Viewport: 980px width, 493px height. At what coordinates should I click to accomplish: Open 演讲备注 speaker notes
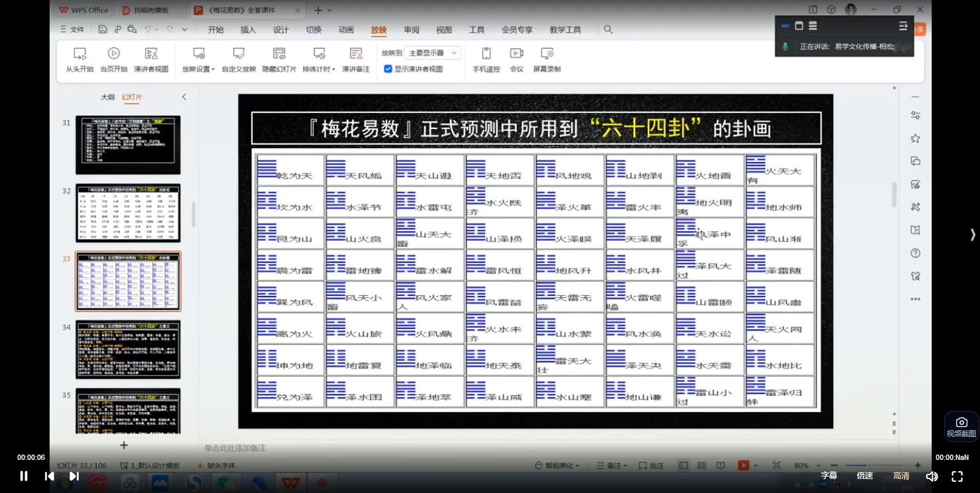pyautogui.click(x=356, y=60)
